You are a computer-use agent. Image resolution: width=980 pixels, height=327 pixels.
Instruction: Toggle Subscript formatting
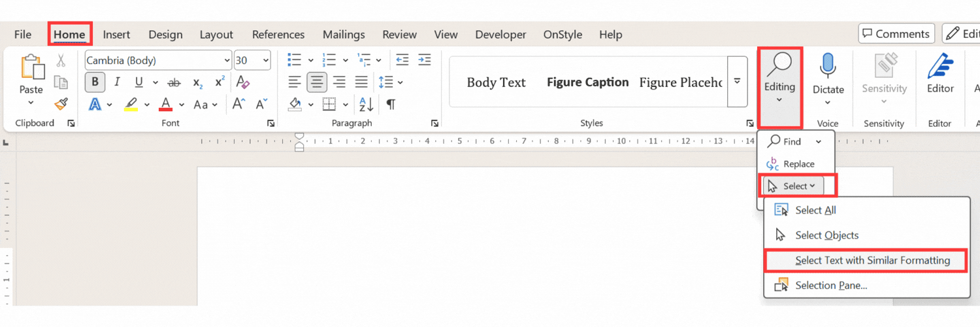point(197,82)
